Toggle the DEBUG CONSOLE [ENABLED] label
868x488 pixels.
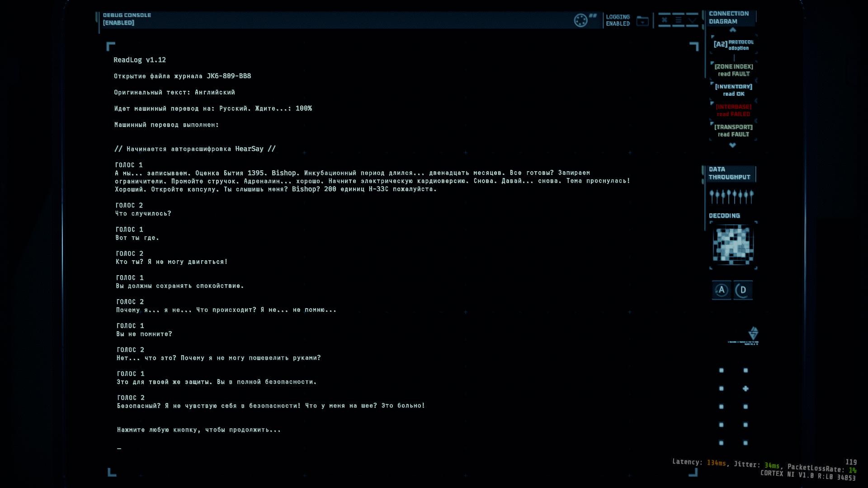click(127, 19)
